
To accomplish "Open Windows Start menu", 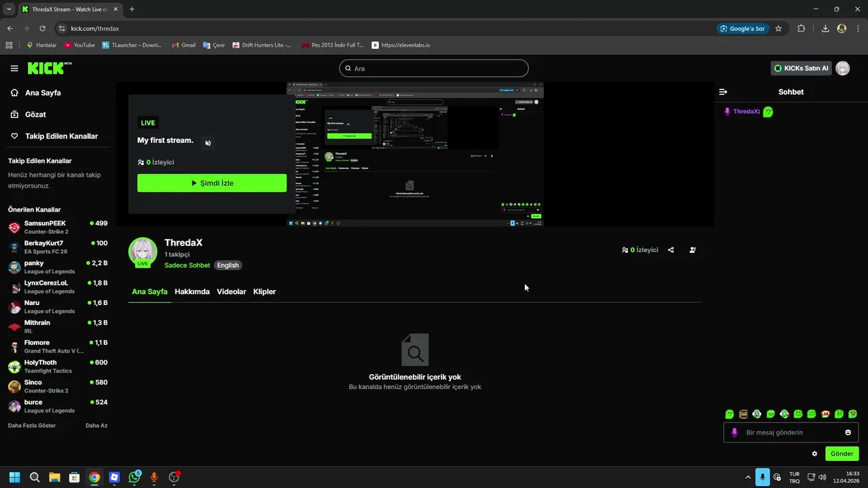I will pyautogui.click(x=15, y=477).
